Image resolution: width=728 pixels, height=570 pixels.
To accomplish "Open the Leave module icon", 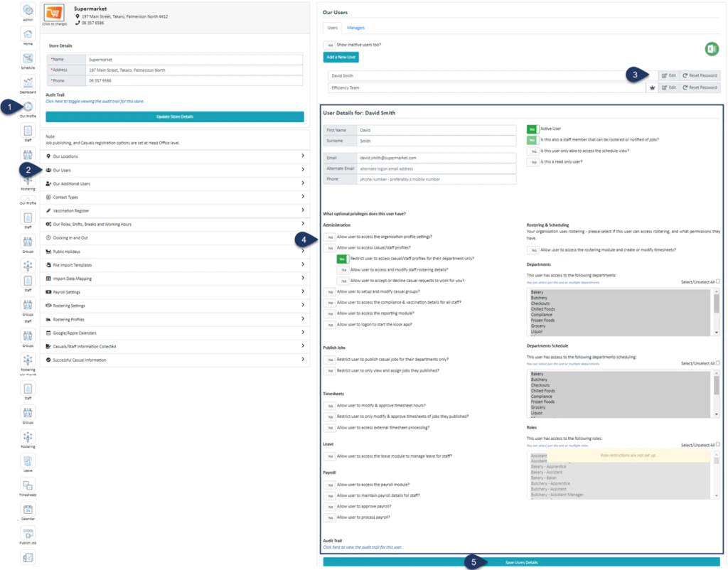I will pyautogui.click(x=28, y=461).
